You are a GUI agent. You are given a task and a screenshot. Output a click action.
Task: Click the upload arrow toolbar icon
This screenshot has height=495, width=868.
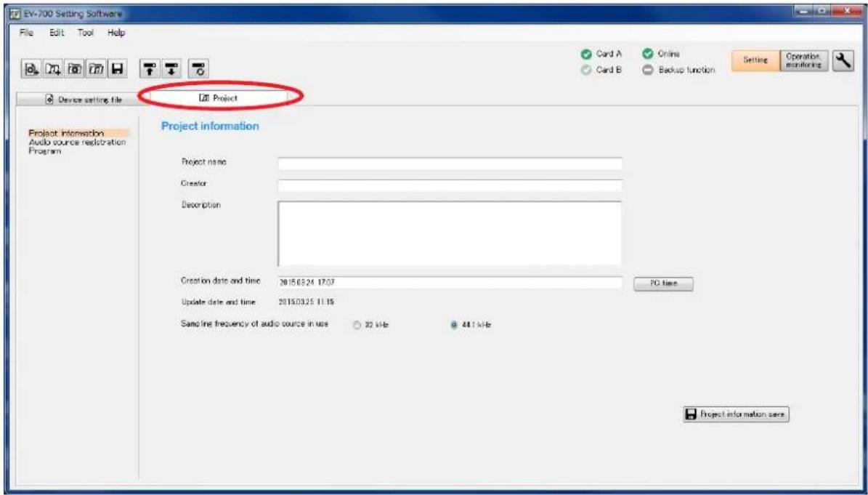148,68
